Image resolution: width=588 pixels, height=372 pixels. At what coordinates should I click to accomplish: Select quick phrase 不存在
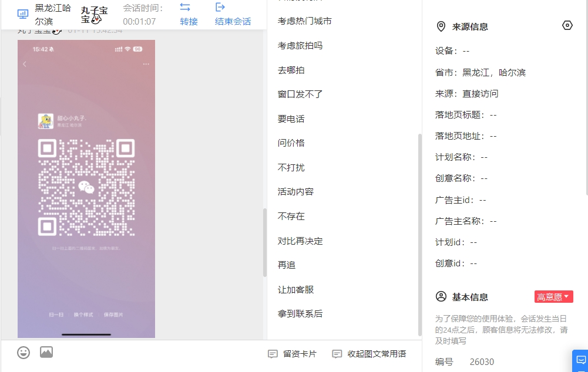click(291, 216)
